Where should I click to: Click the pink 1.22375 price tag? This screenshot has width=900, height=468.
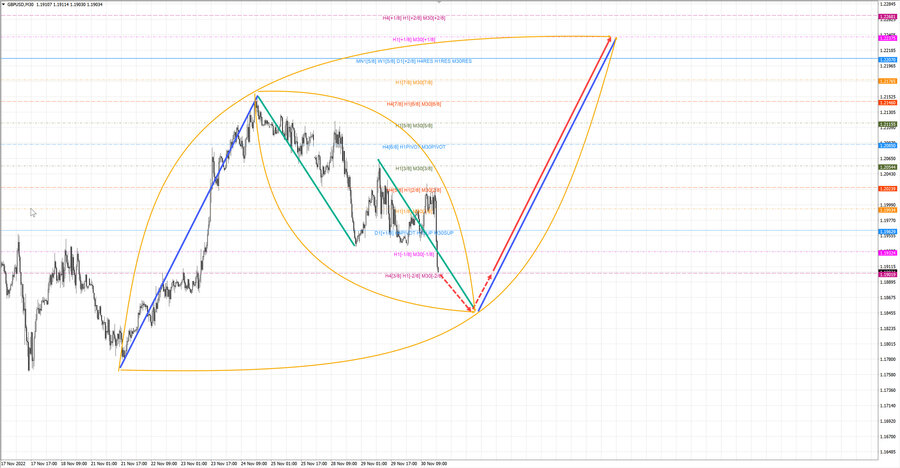click(888, 38)
